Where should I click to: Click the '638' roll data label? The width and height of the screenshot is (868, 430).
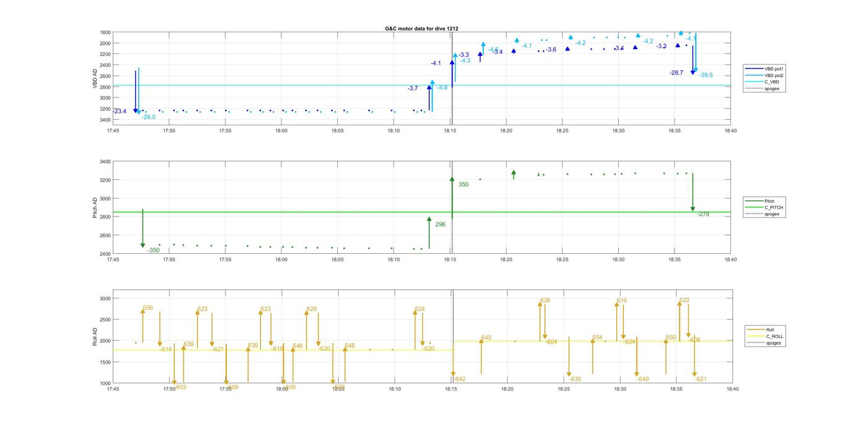pyautogui.click(x=545, y=300)
